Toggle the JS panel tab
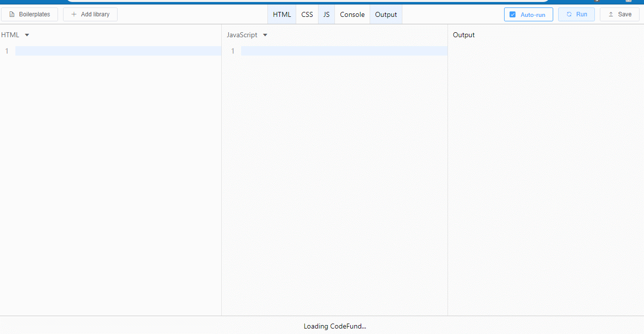Viewport: 644px width, 334px height. (x=326, y=14)
